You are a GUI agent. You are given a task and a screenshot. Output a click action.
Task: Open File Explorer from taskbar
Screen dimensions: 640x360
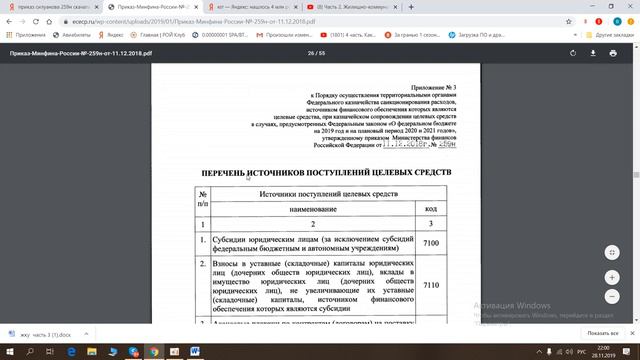[x=92, y=351]
